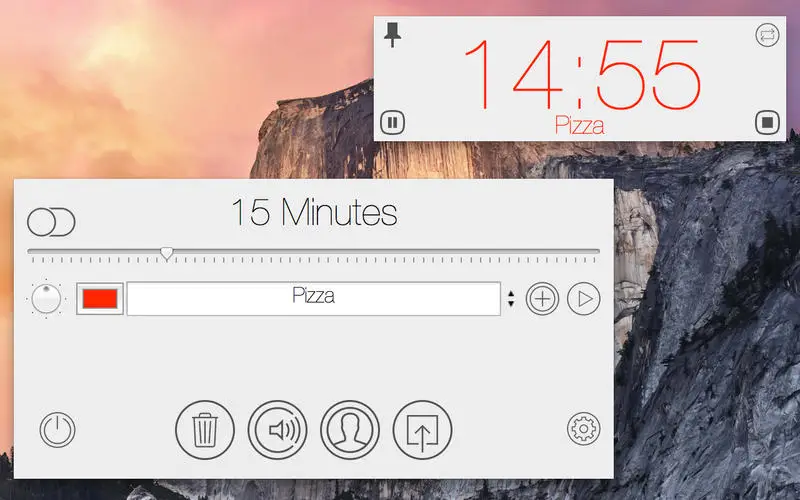This screenshot has height=500, width=800.
Task: Open the red color swatch picker
Action: [100, 298]
